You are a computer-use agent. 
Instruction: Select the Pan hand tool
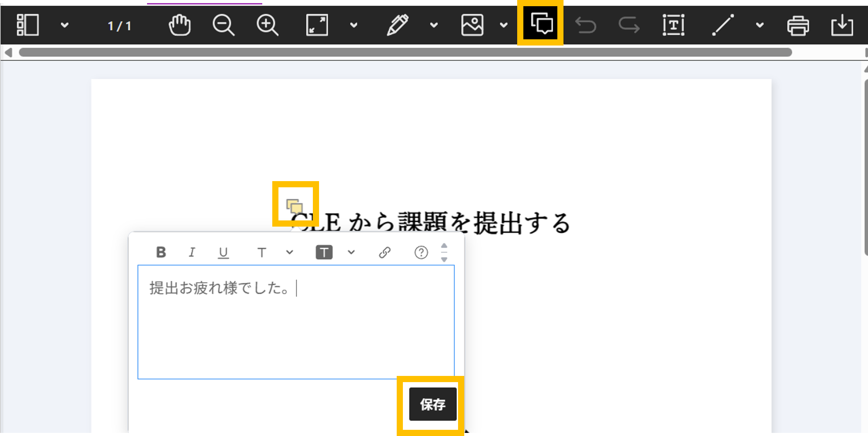180,25
